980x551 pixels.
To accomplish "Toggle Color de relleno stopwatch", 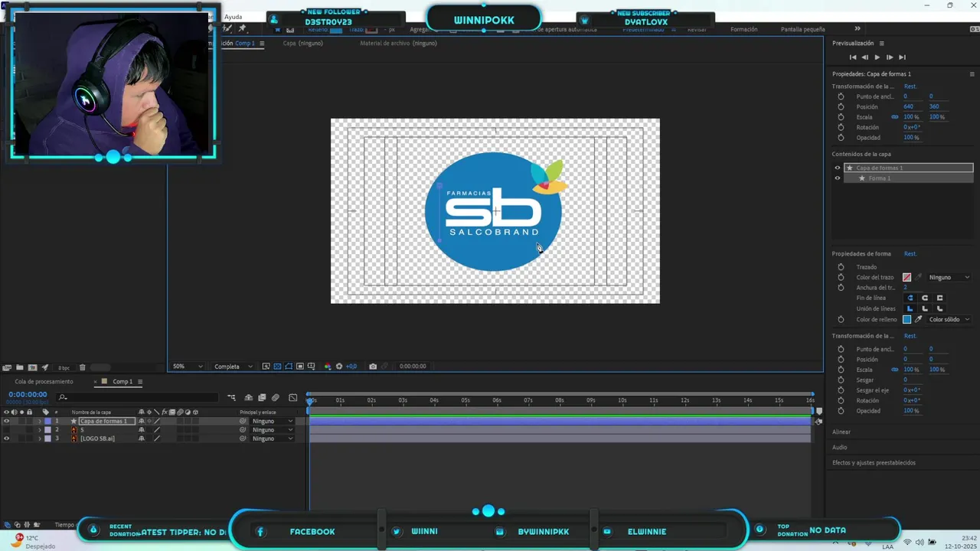I will click(x=841, y=319).
